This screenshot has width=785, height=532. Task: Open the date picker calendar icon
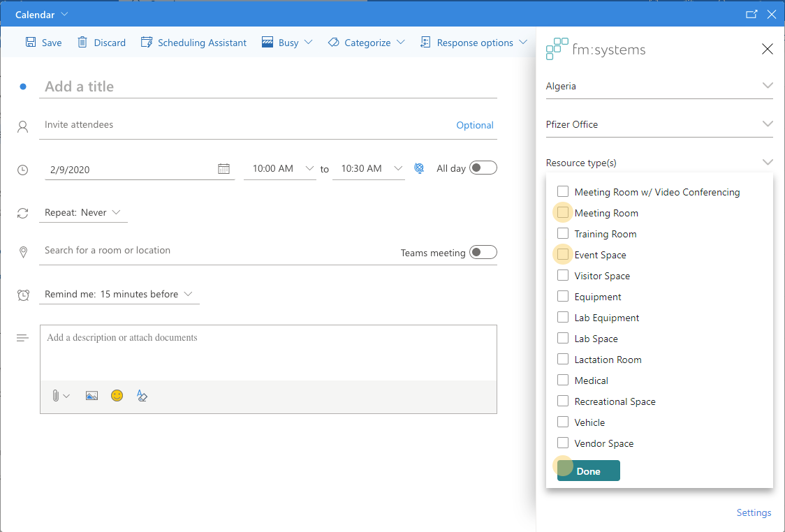223,169
